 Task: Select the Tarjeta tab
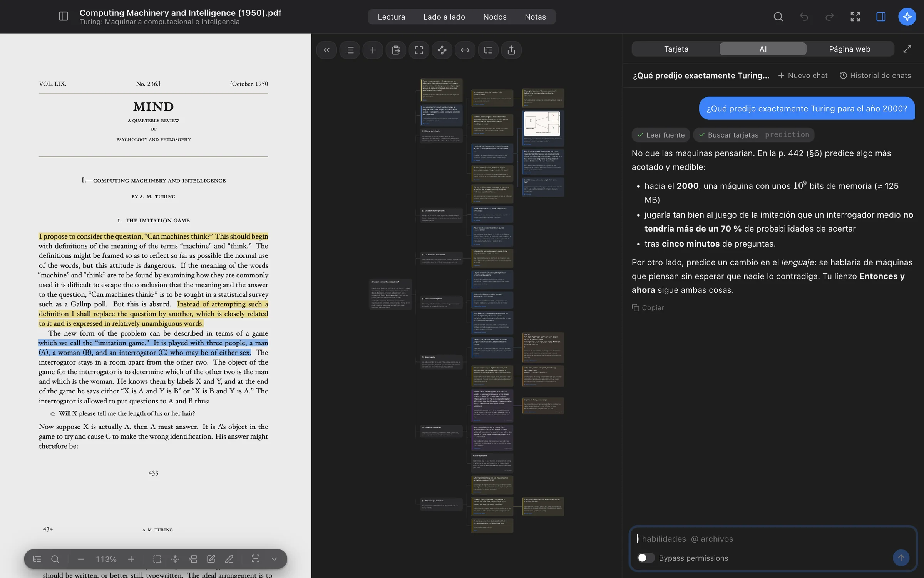click(676, 49)
